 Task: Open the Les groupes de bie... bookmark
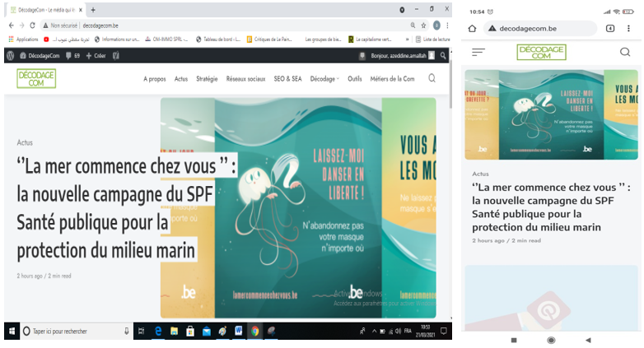(x=323, y=39)
